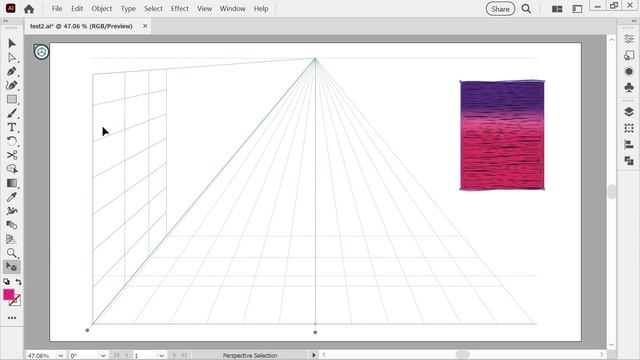The width and height of the screenshot is (640, 360).
Task: Click the vertical scrollbar thumb
Action: pyautogui.click(x=611, y=191)
